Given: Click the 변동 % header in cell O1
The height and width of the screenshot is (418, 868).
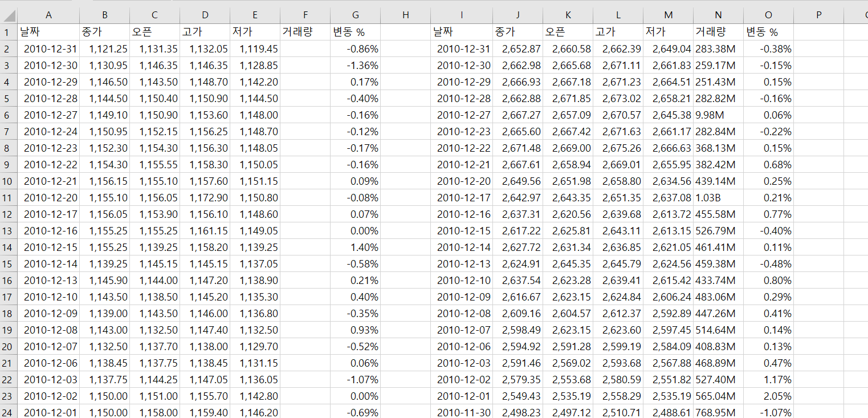Looking at the screenshot, I should (x=768, y=32).
